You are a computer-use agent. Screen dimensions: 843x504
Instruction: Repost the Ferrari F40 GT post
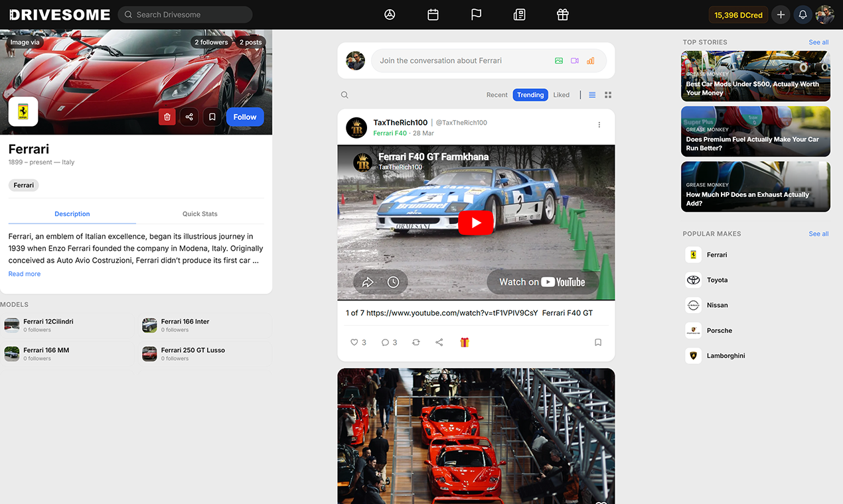(x=416, y=342)
